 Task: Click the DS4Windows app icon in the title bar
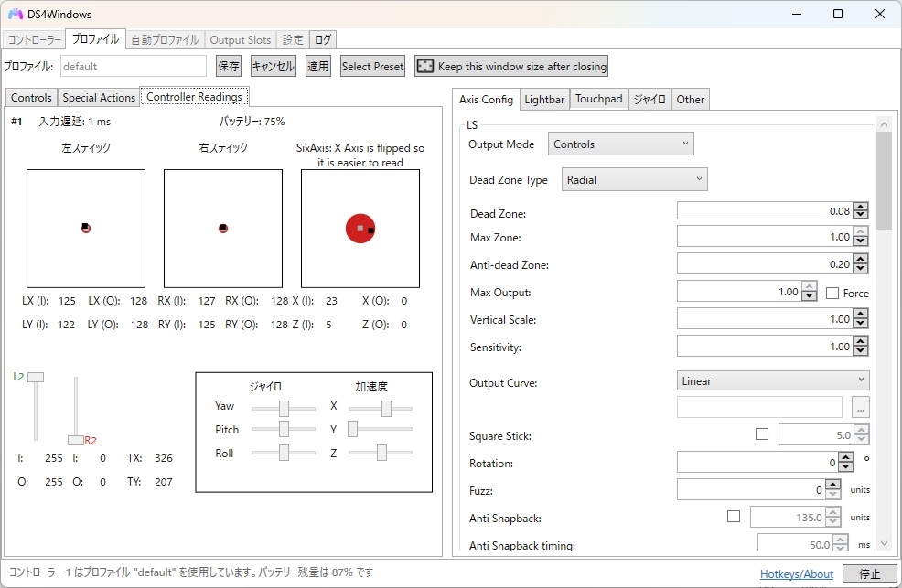point(15,14)
